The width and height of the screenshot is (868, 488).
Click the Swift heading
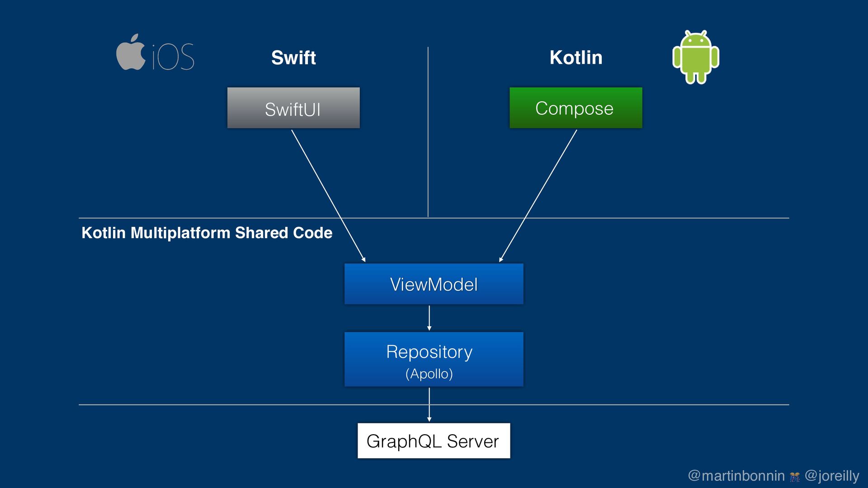click(x=293, y=58)
